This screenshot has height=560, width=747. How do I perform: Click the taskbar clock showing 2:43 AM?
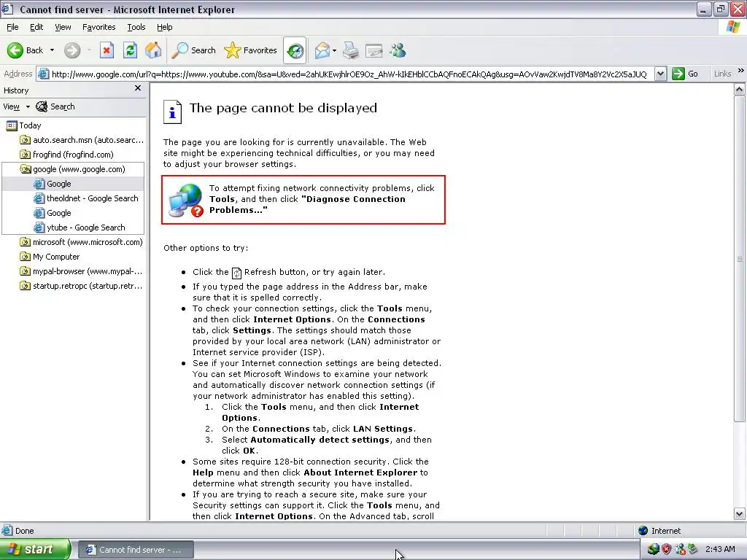click(x=720, y=549)
